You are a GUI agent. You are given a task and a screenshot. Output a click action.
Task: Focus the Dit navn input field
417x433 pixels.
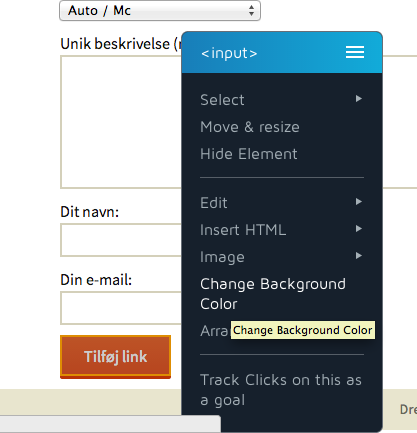(x=121, y=240)
